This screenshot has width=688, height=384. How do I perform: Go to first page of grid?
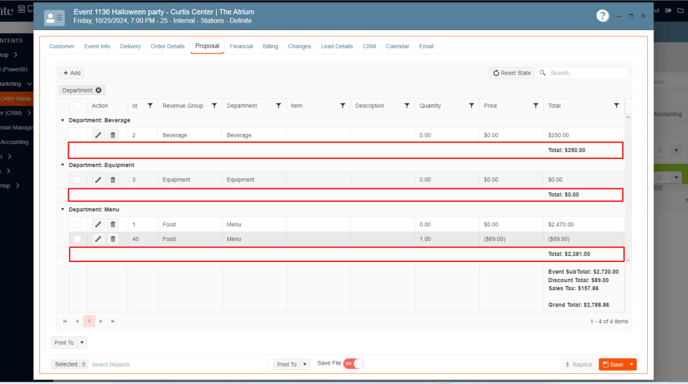(x=65, y=321)
